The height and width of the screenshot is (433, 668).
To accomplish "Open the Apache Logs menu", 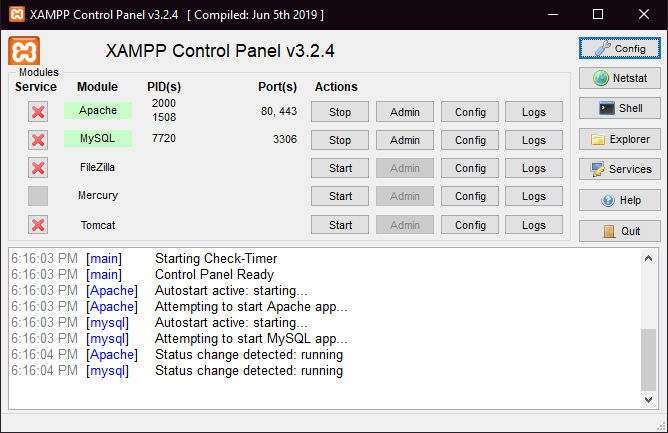I will tap(534, 112).
